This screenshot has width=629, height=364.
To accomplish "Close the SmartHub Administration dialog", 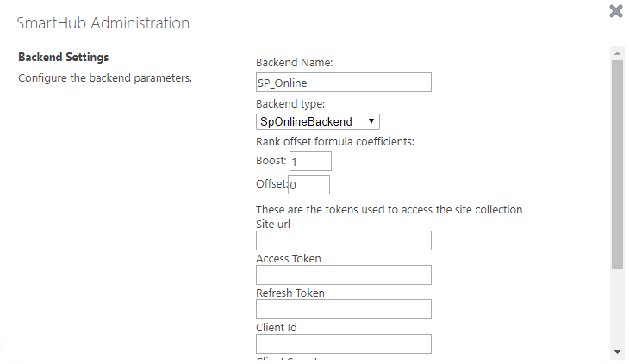I will [x=616, y=11].
